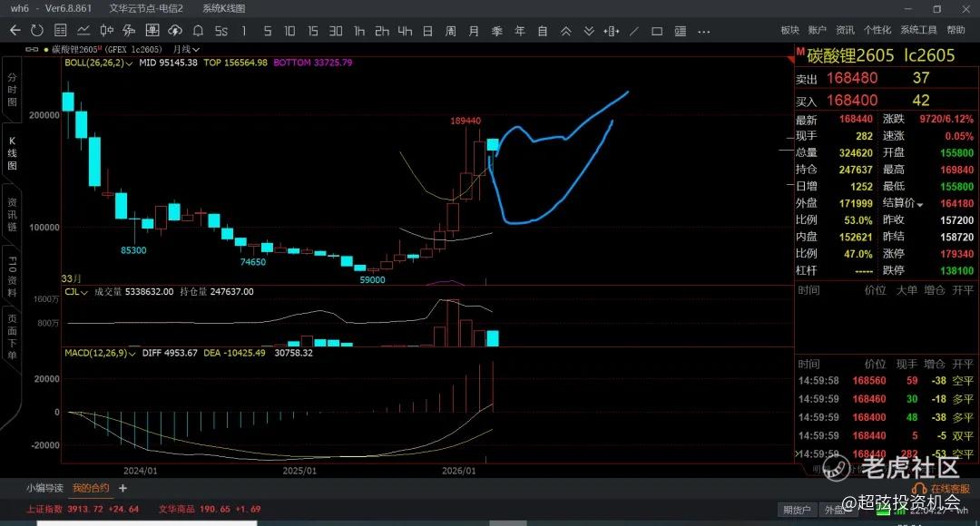
Task: Open the quote list table icon
Action: (x=61, y=30)
